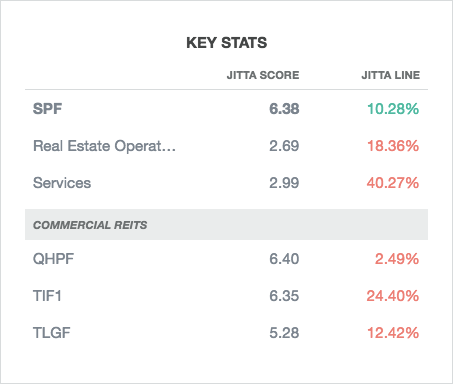Open TLGF stock entry

pos(226,333)
